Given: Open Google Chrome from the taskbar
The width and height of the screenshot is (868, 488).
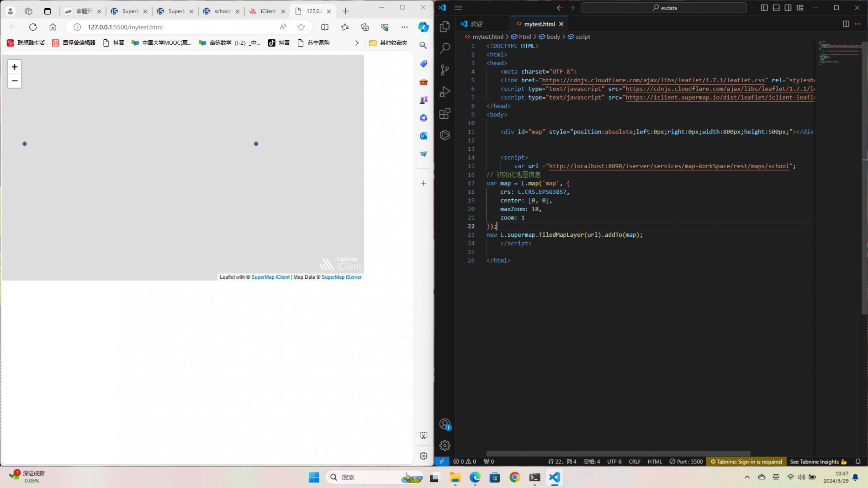Looking at the screenshot, I should [x=514, y=477].
